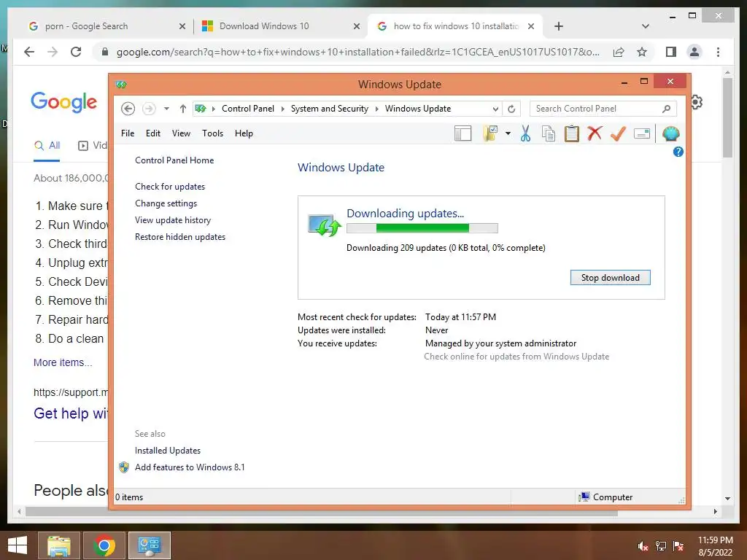
Task: Click Action Center flag icon in tray
Action: tap(678, 545)
